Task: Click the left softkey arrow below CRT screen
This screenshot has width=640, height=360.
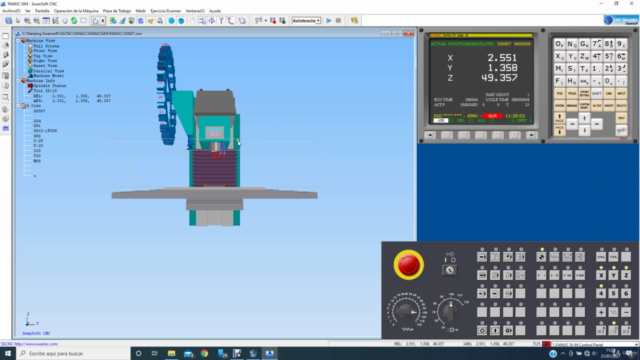Action: [429, 135]
